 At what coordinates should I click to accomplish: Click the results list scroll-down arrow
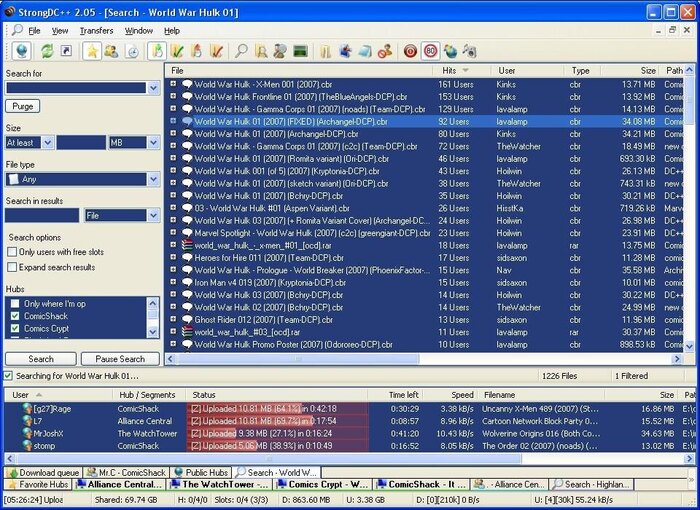click(x=689, y=346)
